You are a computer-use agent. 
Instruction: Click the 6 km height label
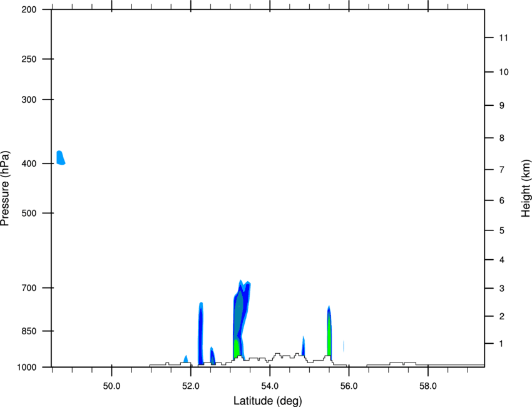(501, 200)
